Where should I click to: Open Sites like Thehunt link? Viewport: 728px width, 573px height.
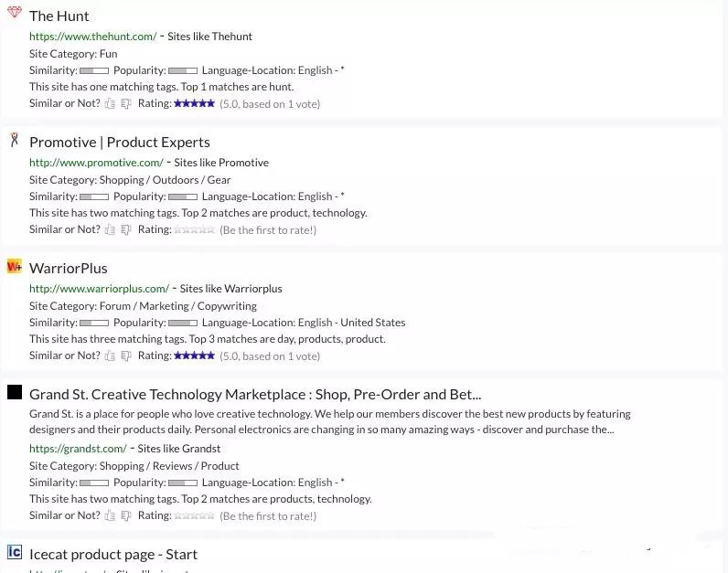tap(209, 37)
